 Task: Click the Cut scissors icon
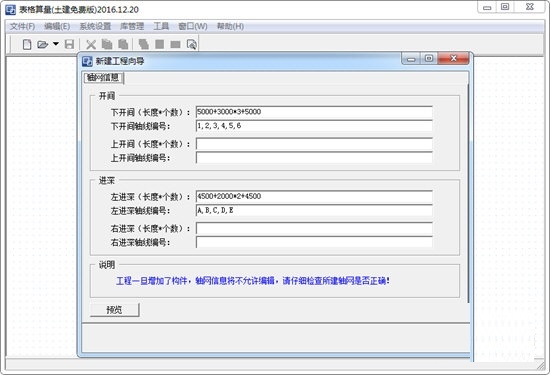pyautogui.click(x=91, y=45)
